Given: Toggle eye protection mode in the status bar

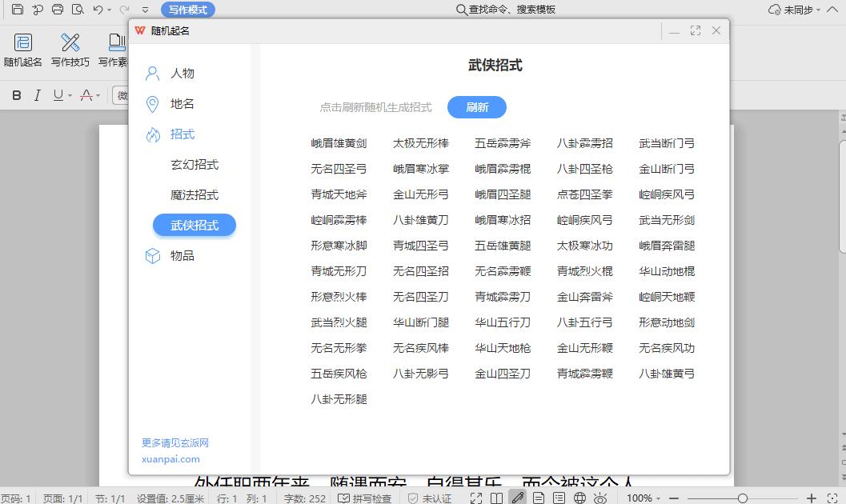Looking at the screenshot, I should click(x=599, y=498).
